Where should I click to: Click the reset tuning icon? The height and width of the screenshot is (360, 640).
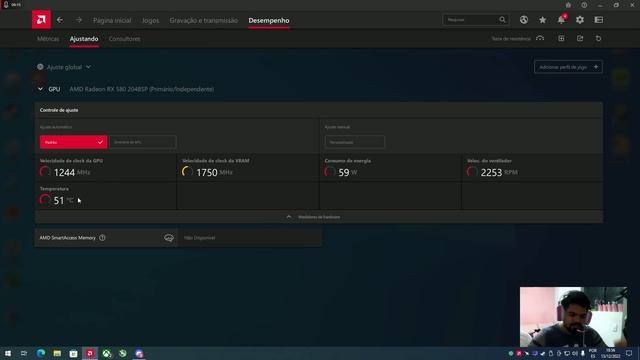[598, 38]
